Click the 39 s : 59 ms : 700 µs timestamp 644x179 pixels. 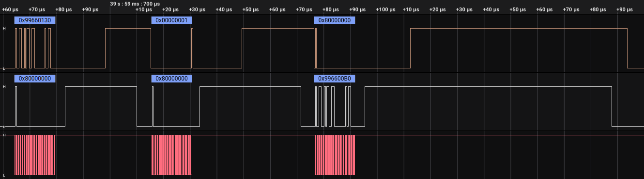point(135,3)
